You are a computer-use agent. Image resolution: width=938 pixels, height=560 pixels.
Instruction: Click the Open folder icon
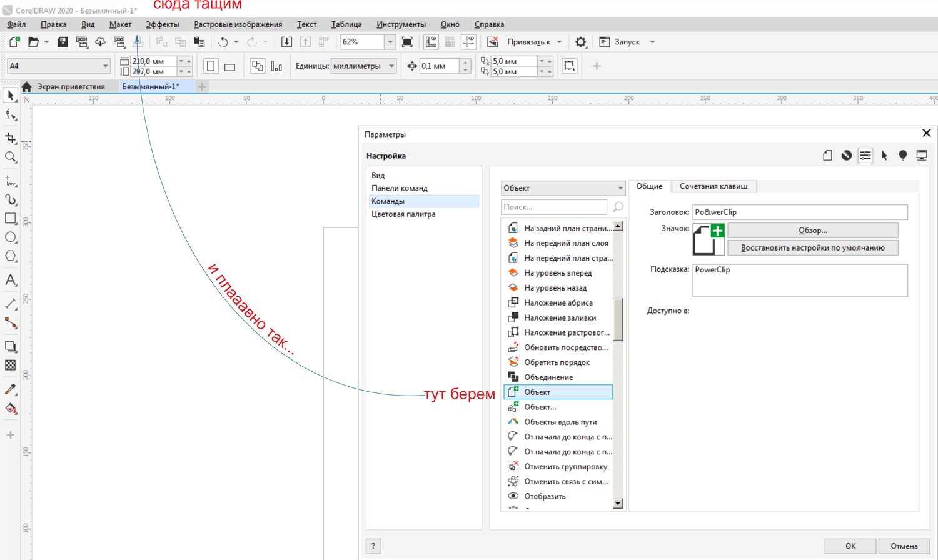33,42
